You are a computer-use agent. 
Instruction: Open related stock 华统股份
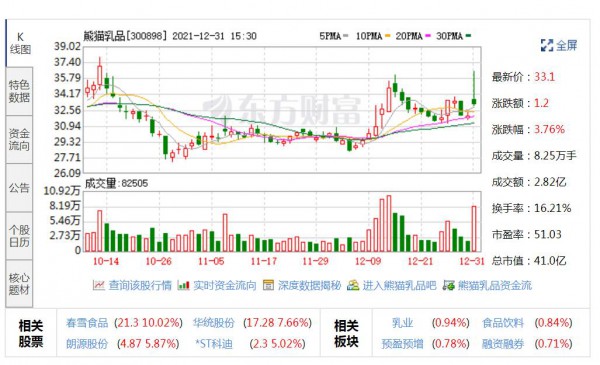pyautogui.click(x=214, y=323)
